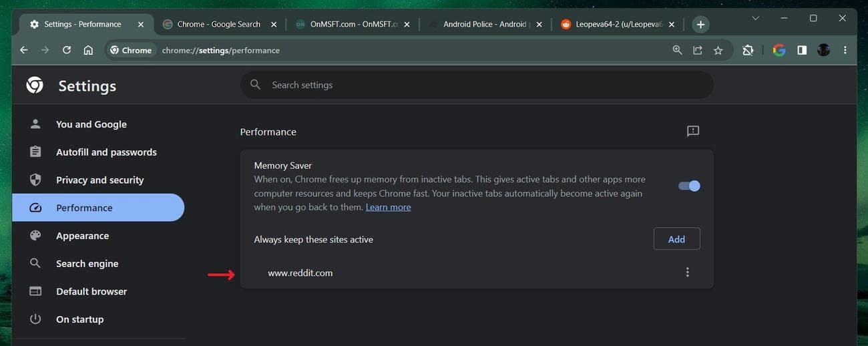This screenshot has height=346, width=868.
Task: Open more actions for www.reddit.com
Action: pos(687,273)
